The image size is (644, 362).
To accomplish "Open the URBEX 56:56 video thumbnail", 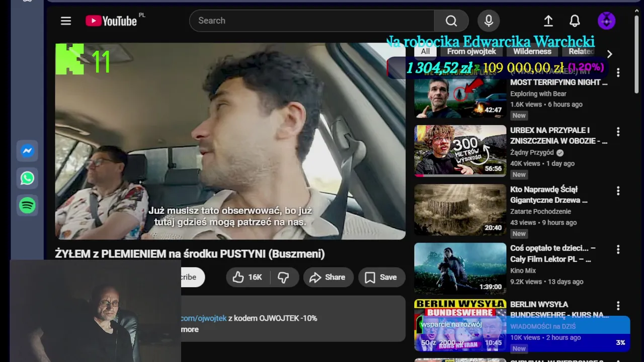I will 460,151.
